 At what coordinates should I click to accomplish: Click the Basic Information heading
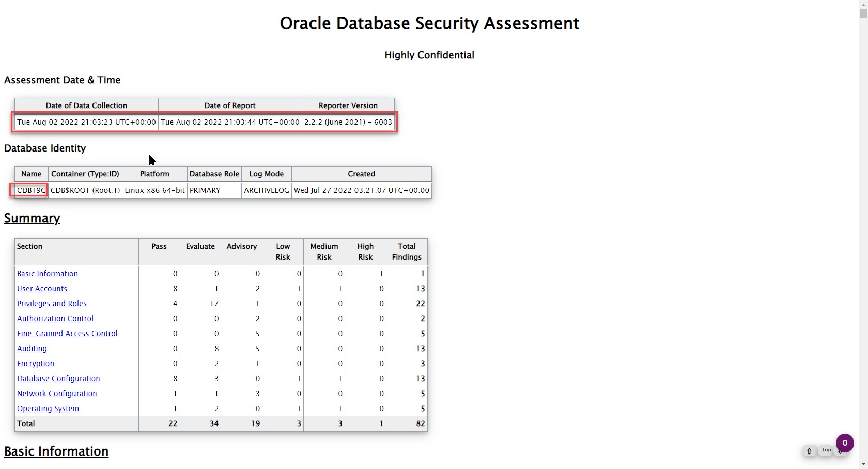tap(56, 451)
